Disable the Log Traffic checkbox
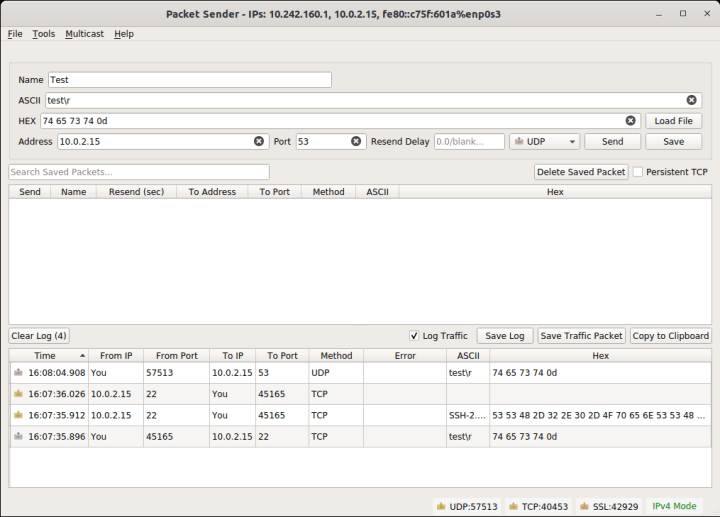720x517 pixels. click(x=414, y=336)
